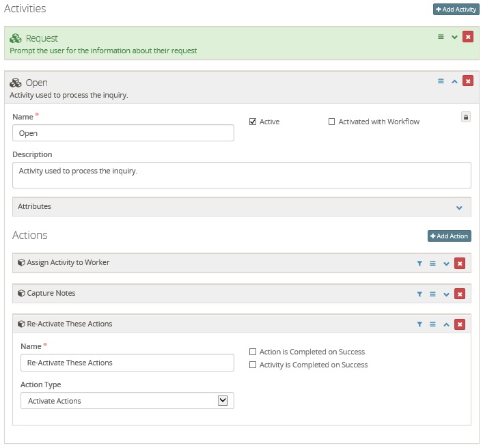Click filter icon on Re-Activate These Actions

coord(419,324)
